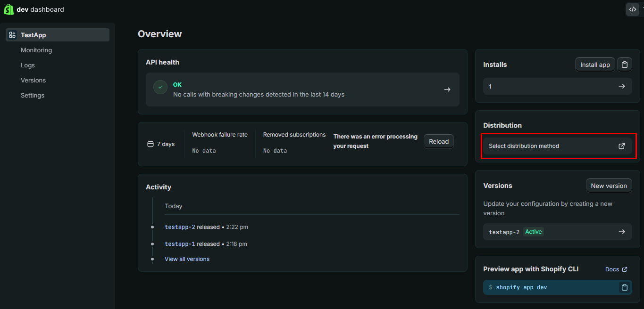Viewport: 644px width, 309px height.
Task: Click the green OK checkmark icon
Action: coord(160,87)
